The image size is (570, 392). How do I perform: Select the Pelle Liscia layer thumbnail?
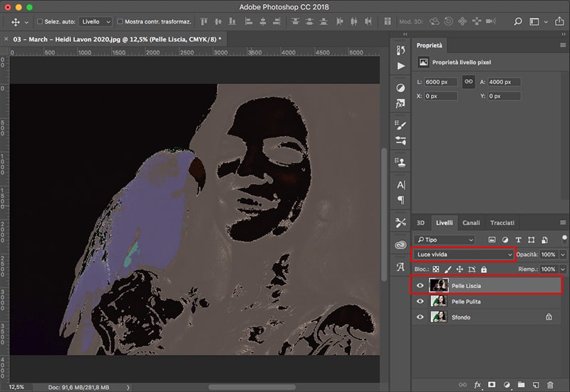(x=438, y=286)
